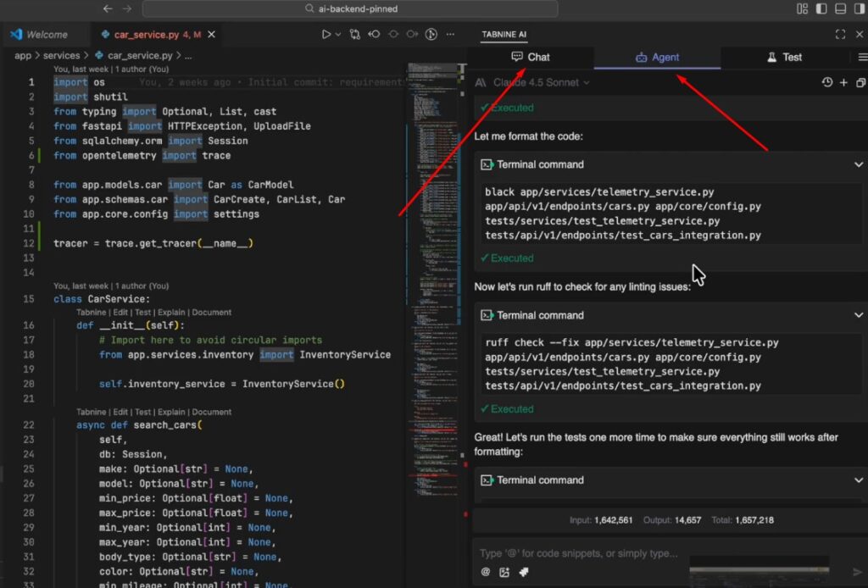
Task: Switch to the Welcome tab
Action: [47, 34]
